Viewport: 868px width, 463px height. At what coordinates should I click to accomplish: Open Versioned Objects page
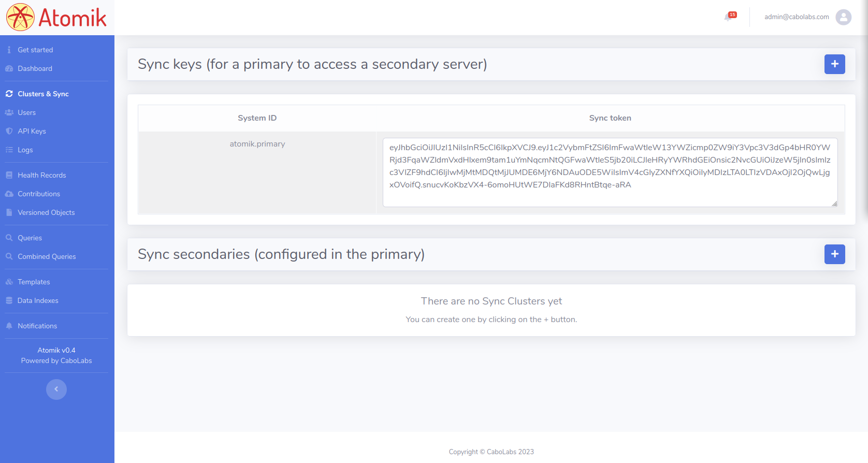point(46,212)
